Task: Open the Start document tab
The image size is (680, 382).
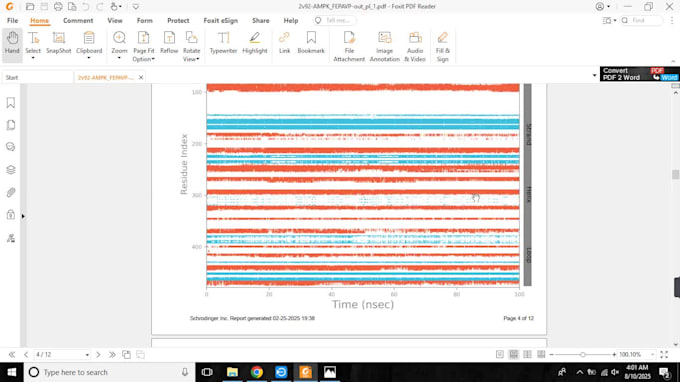Action: coord(37,78)
